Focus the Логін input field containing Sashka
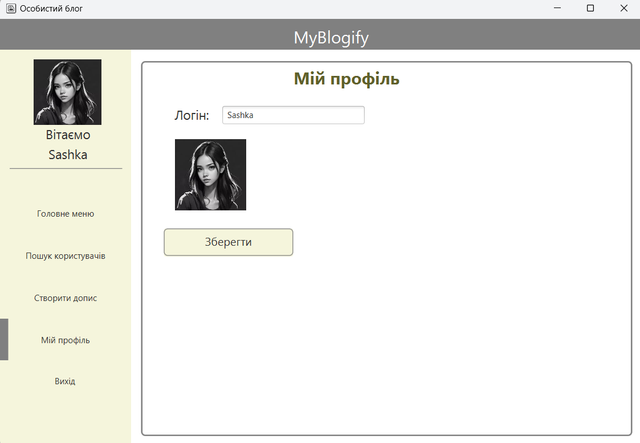 [x=293, y=115]
